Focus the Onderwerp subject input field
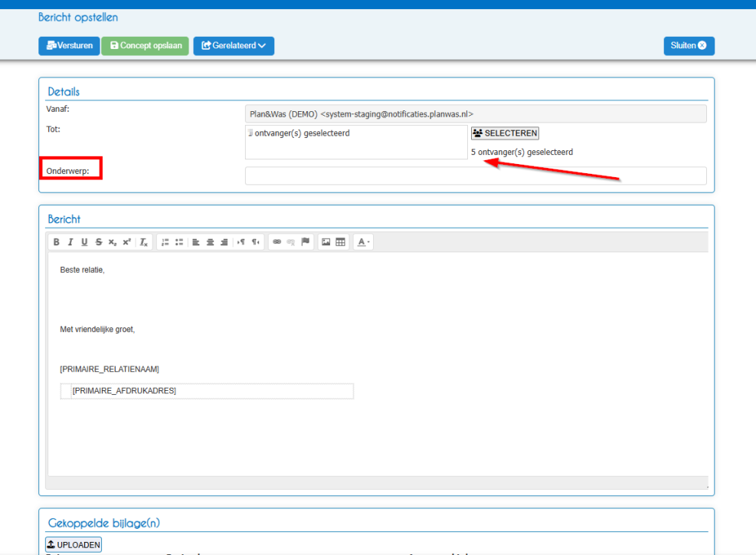This screenshot has width=756, height=555. click(476, 176)
